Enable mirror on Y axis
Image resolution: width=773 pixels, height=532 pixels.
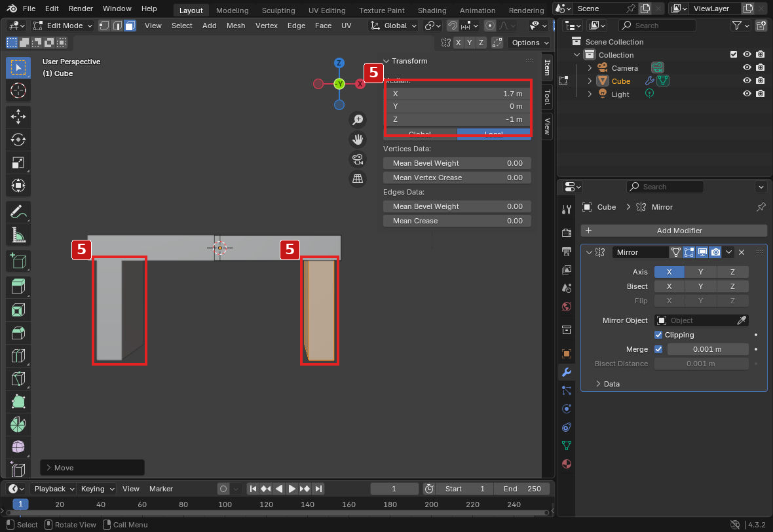point(700,272)
